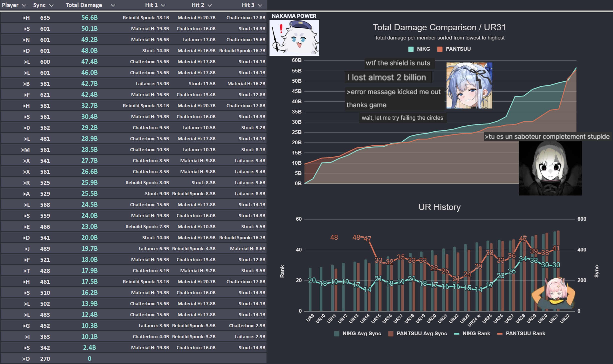Open the Player column filter dropdown
Image resolution: width=613 pixels, height=364 pixels.
point(24,5)
